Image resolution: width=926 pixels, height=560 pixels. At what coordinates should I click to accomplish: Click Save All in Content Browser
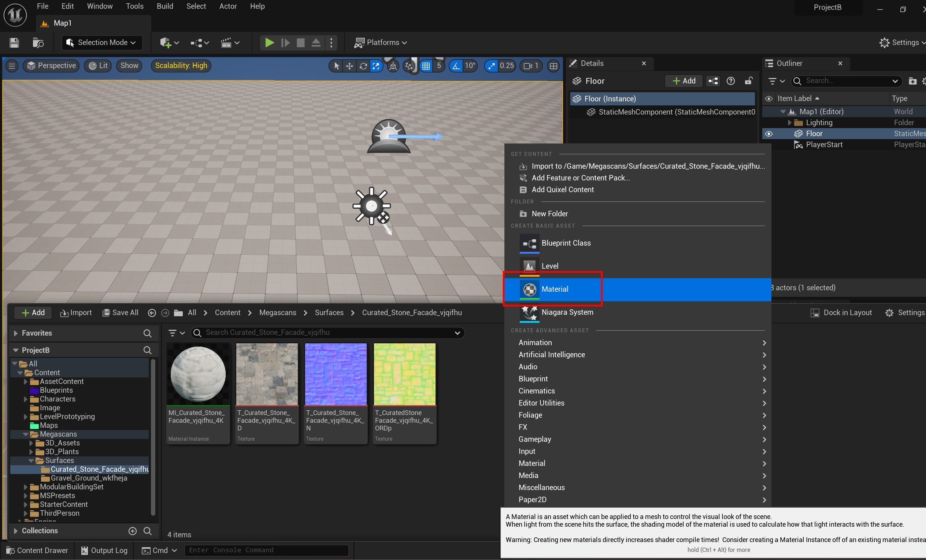click(x=121, y=313)
